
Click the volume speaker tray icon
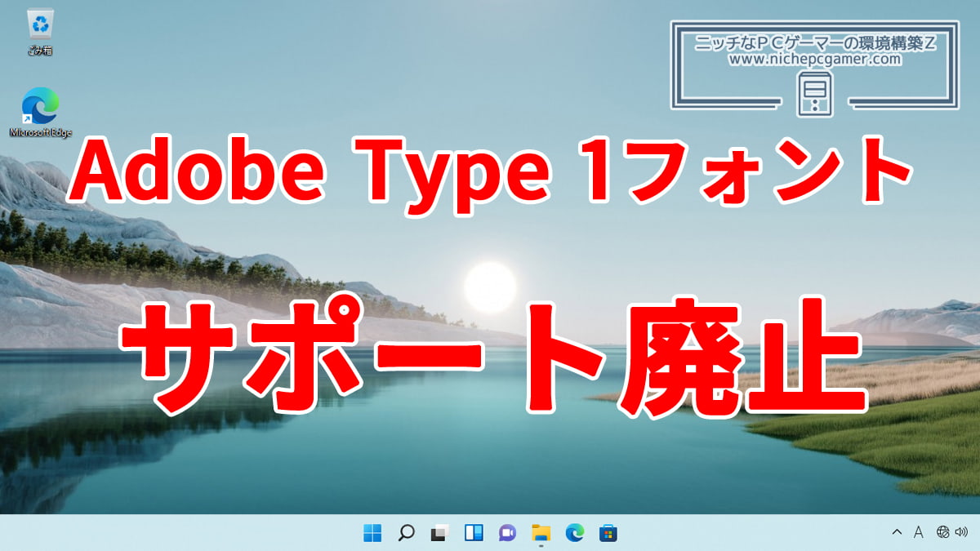click(960, 533)
